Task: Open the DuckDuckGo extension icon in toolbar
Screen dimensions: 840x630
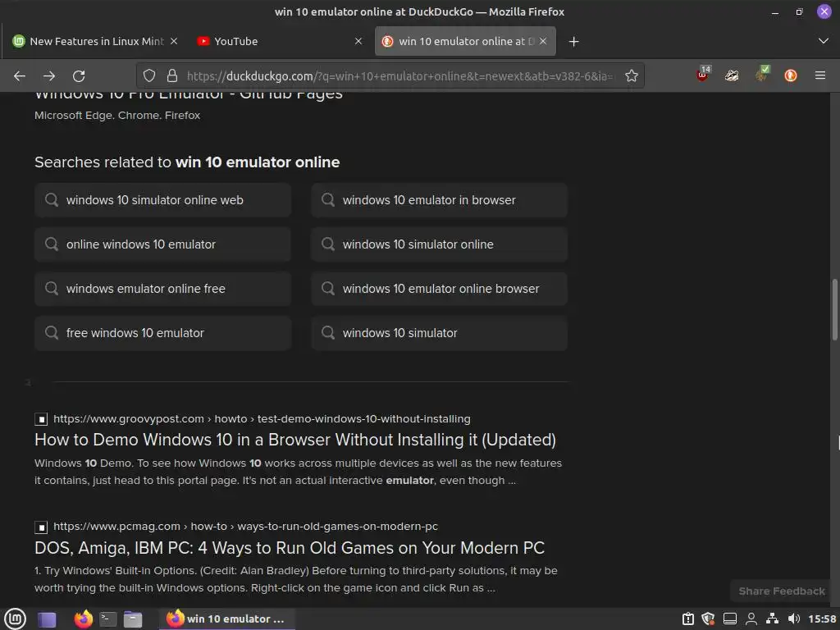Action: [791, 76]
